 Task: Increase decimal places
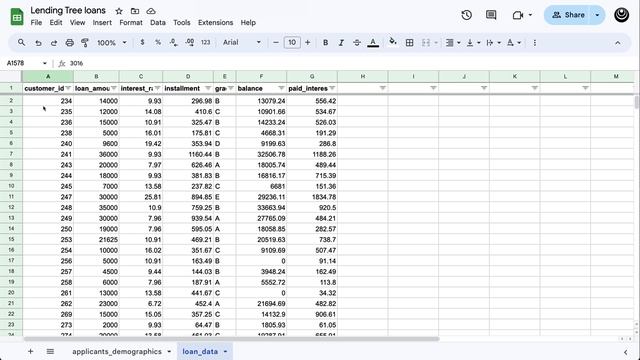(x=190, y=42)
